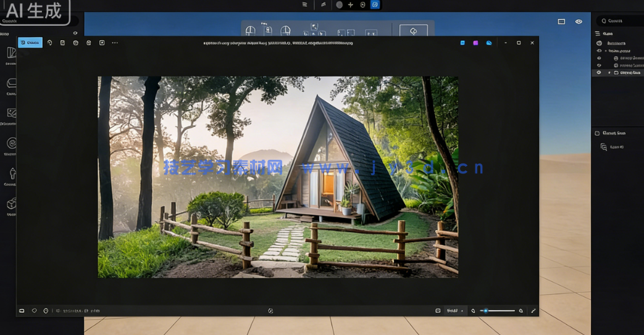Viewport: 644px width, 335px height.
Task: Click the rotate icon in the photo viewer toolbar
Action: pyautogui.click(x=50, y=43)
